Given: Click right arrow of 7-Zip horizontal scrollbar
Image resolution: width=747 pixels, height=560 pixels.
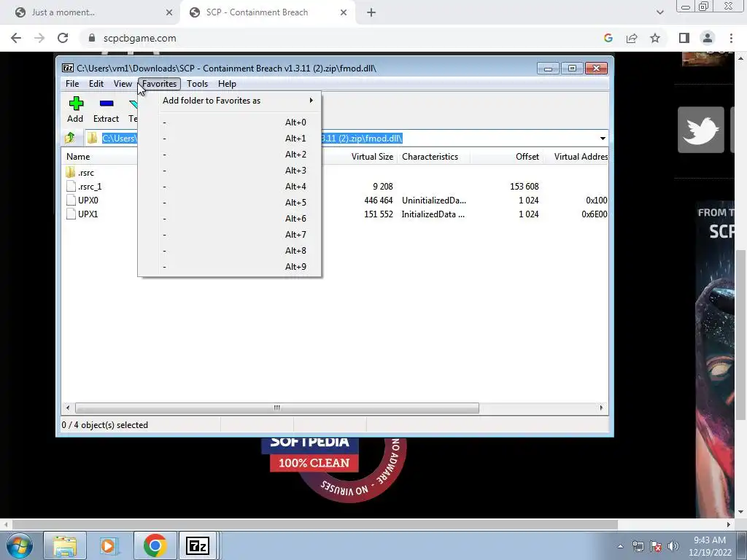Looking at the screenshot, I should tap(601, 408).
